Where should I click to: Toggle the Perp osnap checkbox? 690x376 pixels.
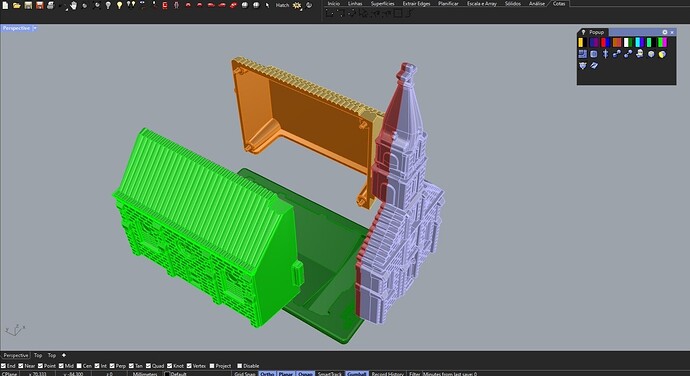point(112,365)
